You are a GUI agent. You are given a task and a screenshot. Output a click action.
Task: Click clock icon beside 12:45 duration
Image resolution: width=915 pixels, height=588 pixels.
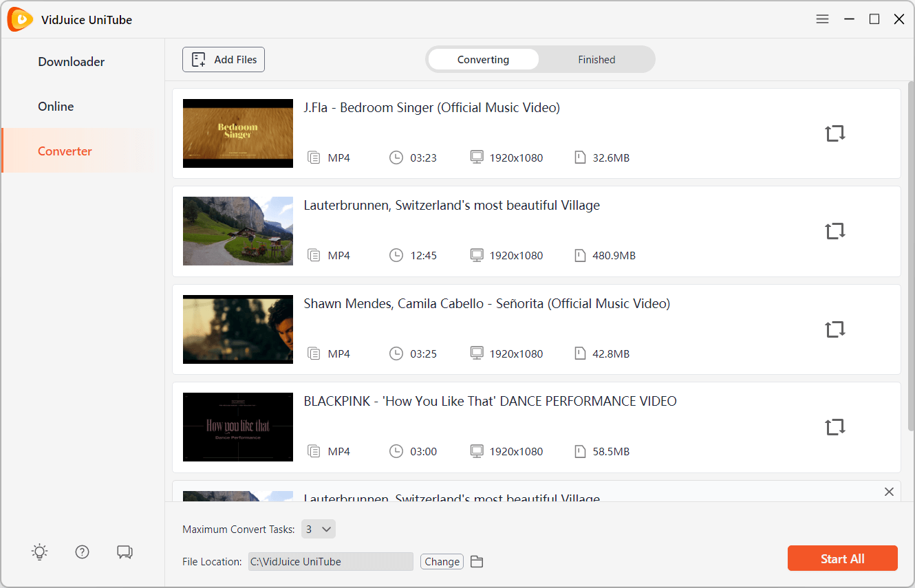(x=396, y=255)
